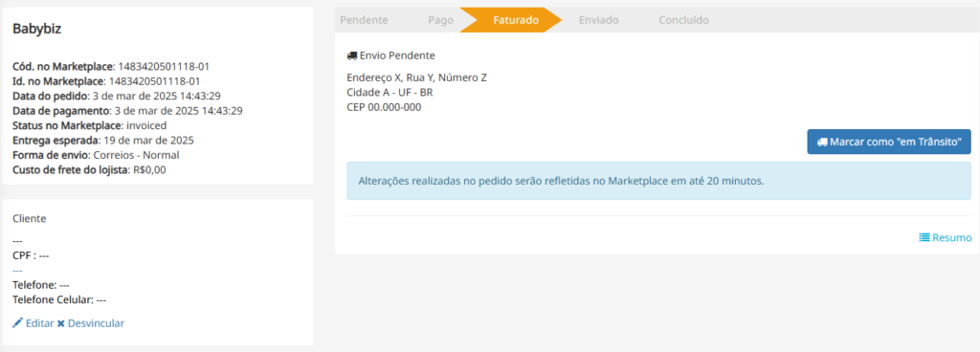Unlink the customer via the Desvincular text
This screenshot has height=352, width=980.
[97, 323]
